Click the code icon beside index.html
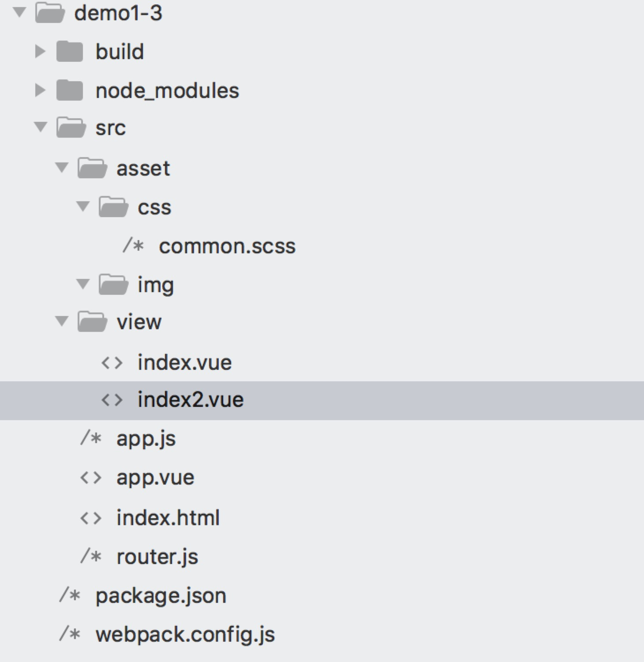The height and width of the screenshot is (662, 644). click(91, 518)
